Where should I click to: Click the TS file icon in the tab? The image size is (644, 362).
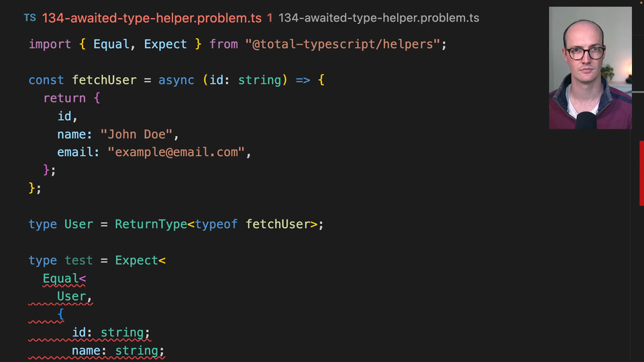click(x=30, y=18)
